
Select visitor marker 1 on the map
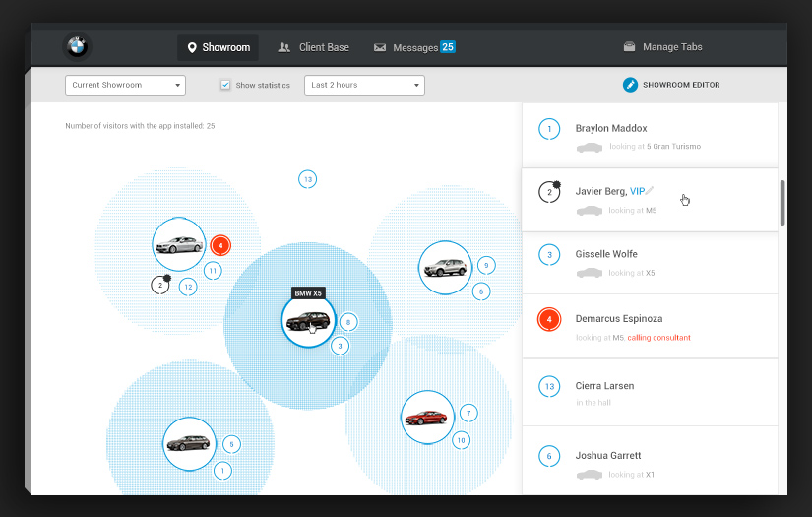(222, 471)
